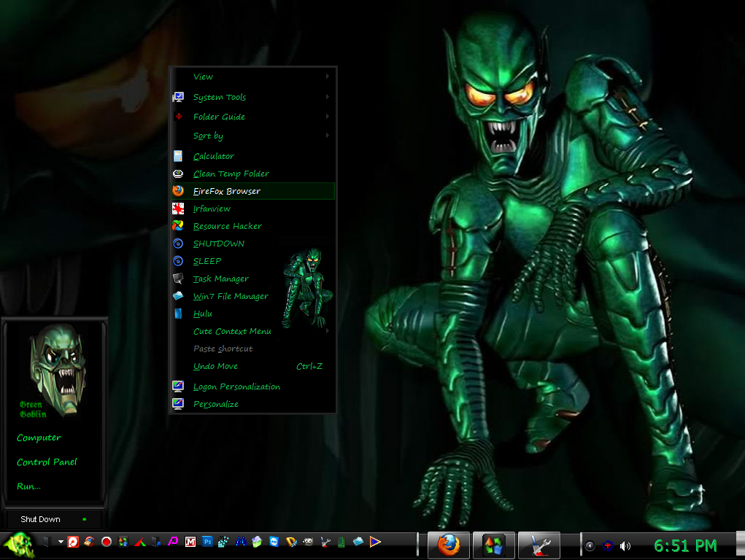Open Win7 File Manager entry
The height and width of the screenshot is (560, 745).
(252, 296)
